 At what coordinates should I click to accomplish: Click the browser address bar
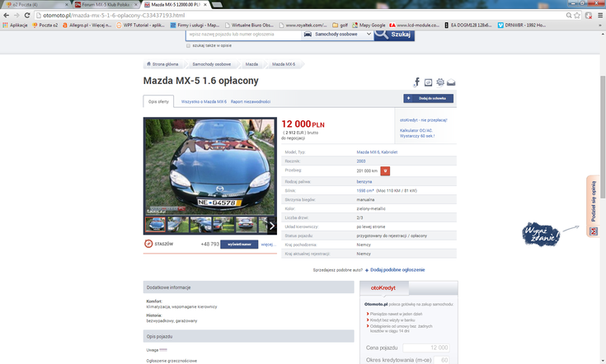302,16
